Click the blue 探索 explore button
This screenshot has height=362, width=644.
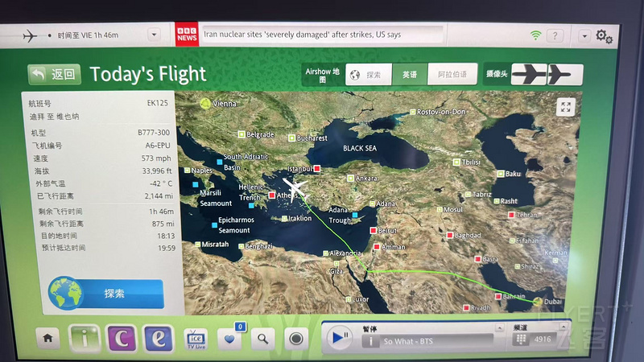pyautogui.click(x=107, y=293)
